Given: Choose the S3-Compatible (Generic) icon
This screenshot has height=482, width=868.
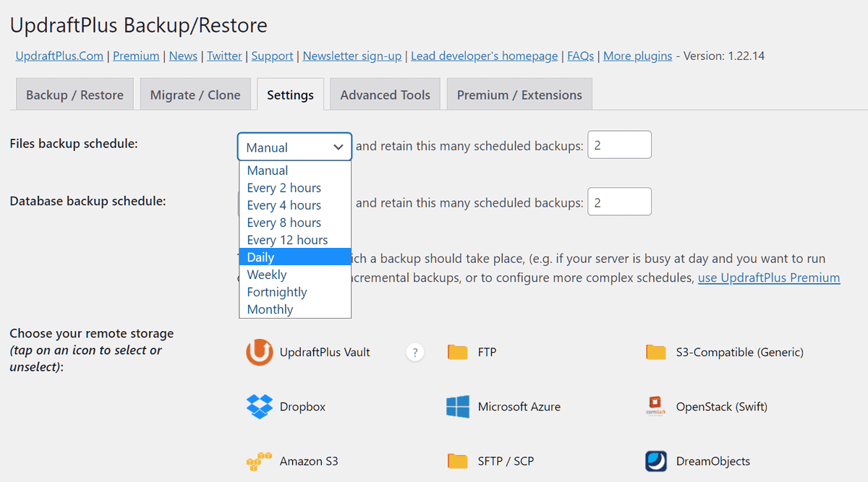Looking at the screenshot, I should (x=655, y=353).
